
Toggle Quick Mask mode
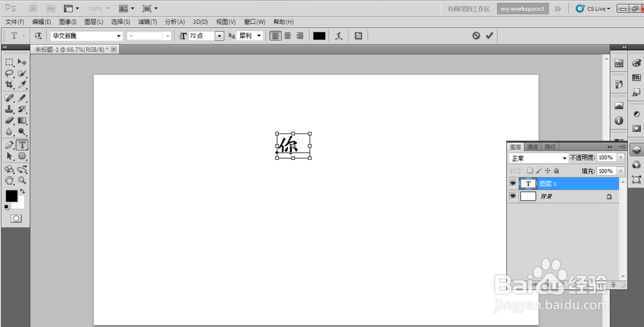coord(16,219)
